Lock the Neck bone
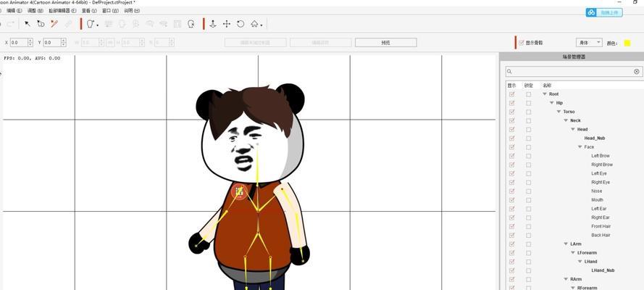Image resolution: width=644 pixels, height=290 pixels. click(x=529, y=121)
